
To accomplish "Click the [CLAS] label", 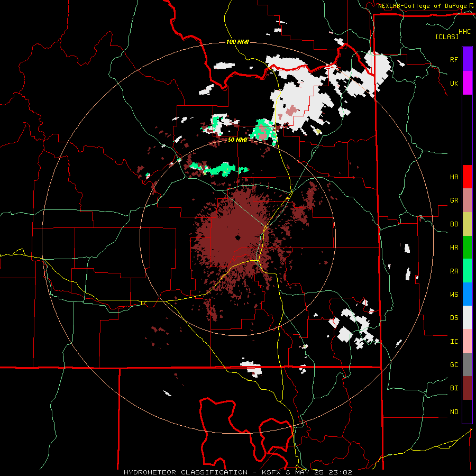I will point(447,37).
